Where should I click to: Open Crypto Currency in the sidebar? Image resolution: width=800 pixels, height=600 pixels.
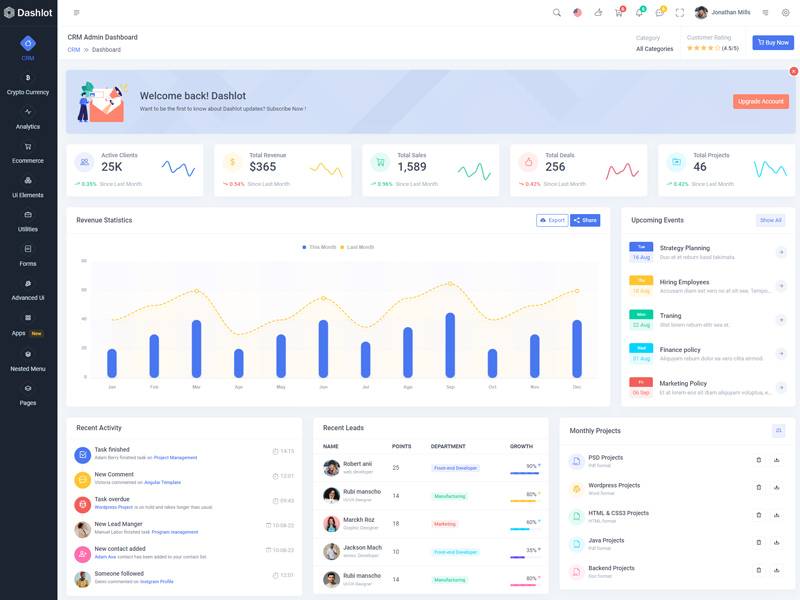[x=28, y=84]
